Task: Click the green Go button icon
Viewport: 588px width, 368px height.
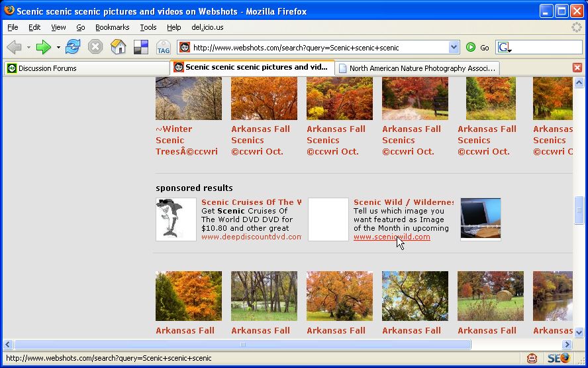Action: coord(471,47)
